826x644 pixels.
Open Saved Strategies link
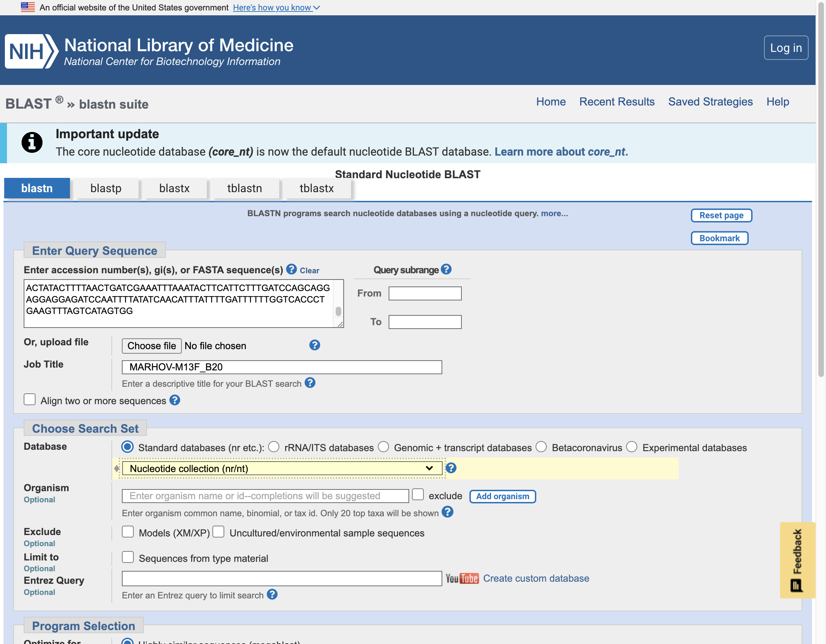(710, 102)
